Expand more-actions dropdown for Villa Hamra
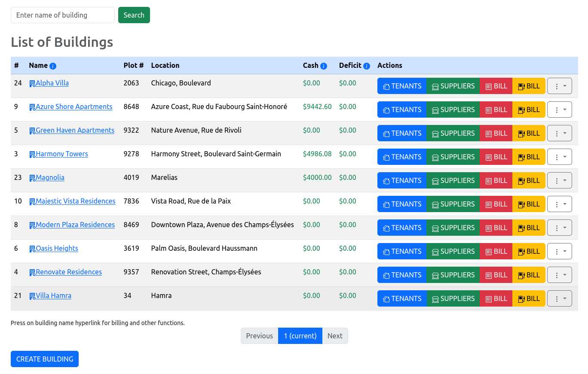 [560, 298]
